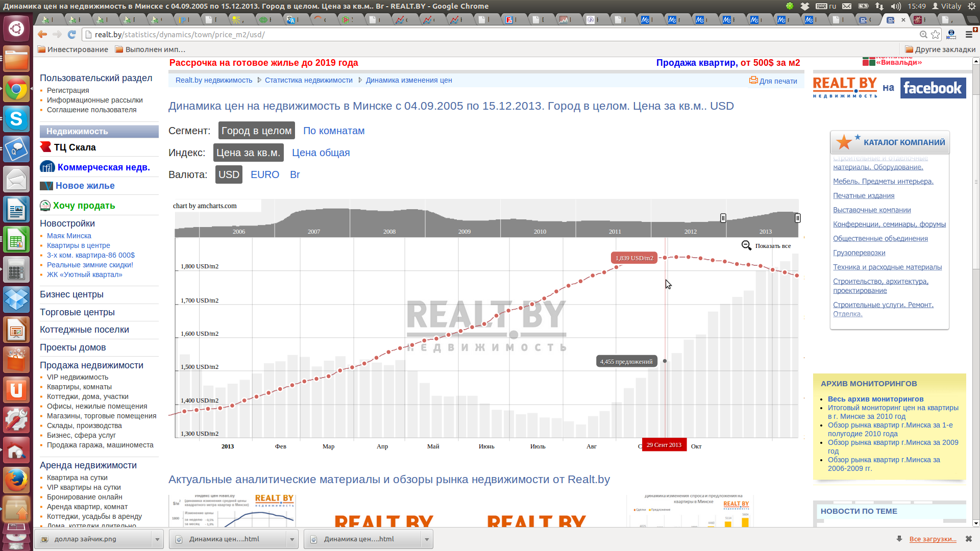Switch currency to EURO
Screen dimensions: 980x551
click(265, 174)
